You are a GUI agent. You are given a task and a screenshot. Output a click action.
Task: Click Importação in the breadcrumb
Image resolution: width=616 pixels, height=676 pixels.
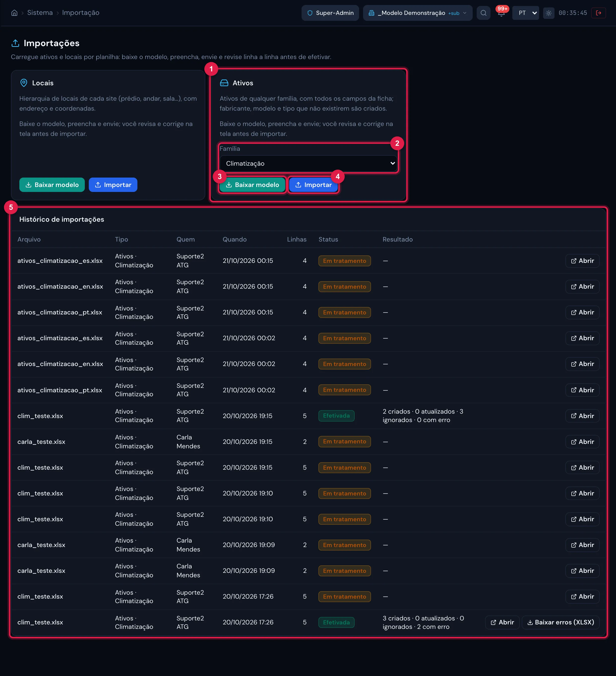pos(81,13)
